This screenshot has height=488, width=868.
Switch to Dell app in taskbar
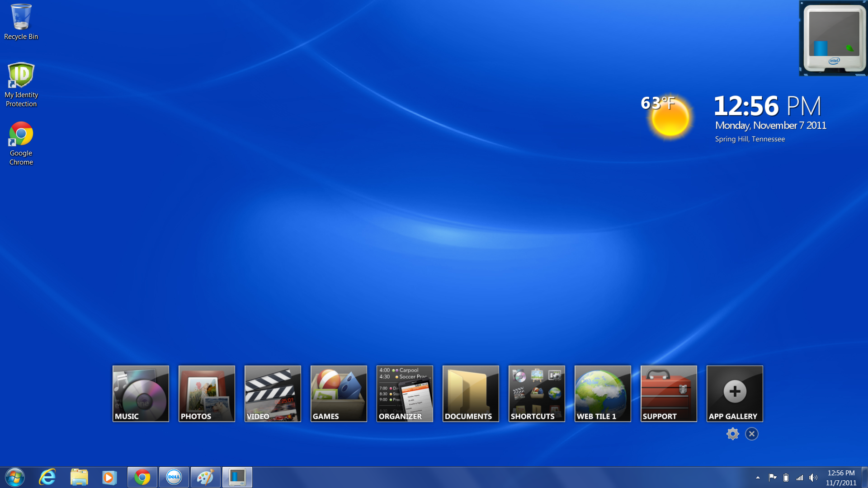[174, 477]
